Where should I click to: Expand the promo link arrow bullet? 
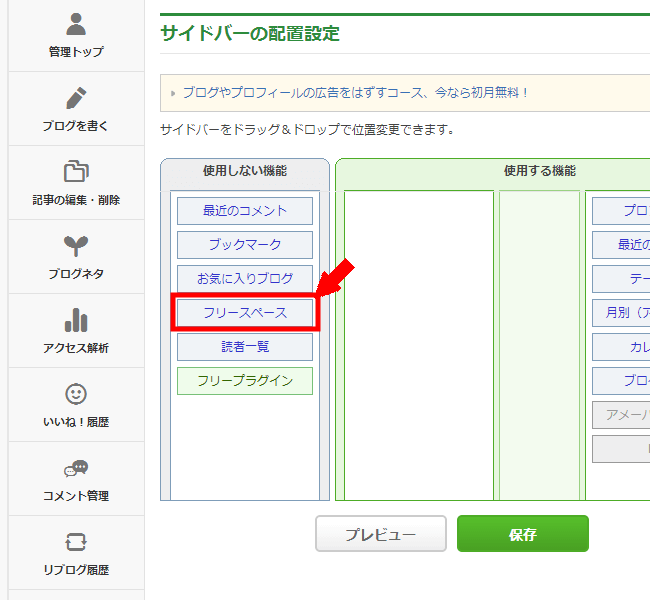point(173,93)
